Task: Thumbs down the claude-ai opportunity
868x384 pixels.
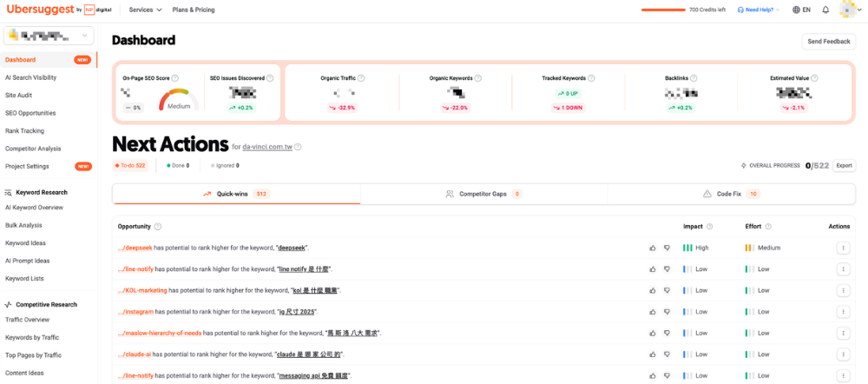Action: pyautogui.click(x=667, y=354)
